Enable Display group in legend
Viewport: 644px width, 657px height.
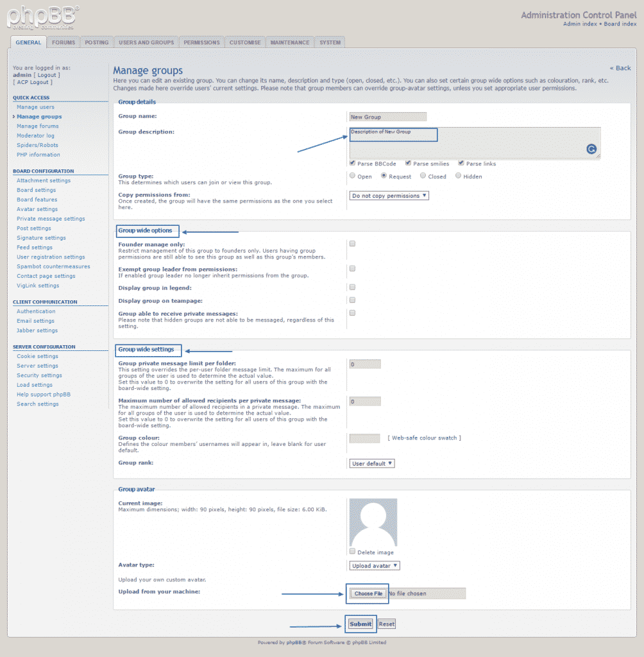(352, 287)
